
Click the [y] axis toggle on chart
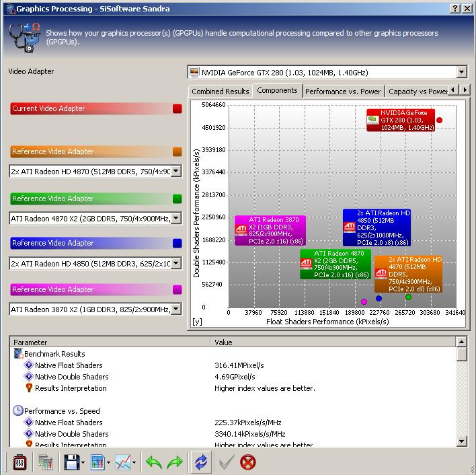197,322
